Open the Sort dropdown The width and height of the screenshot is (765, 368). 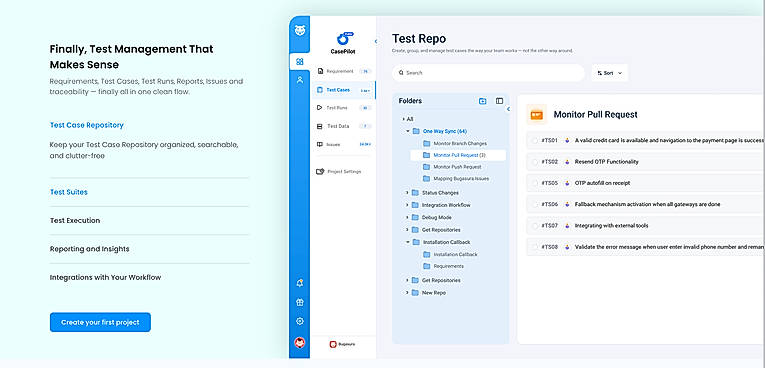pos(609,73)
